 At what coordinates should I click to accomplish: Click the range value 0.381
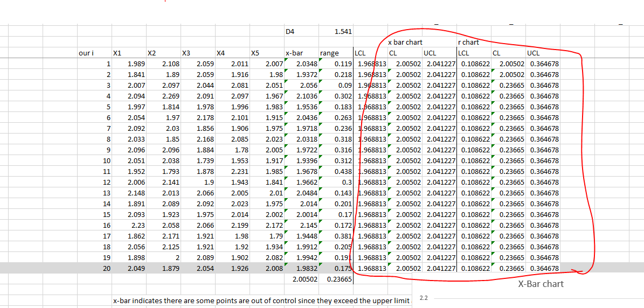(336, 236)
